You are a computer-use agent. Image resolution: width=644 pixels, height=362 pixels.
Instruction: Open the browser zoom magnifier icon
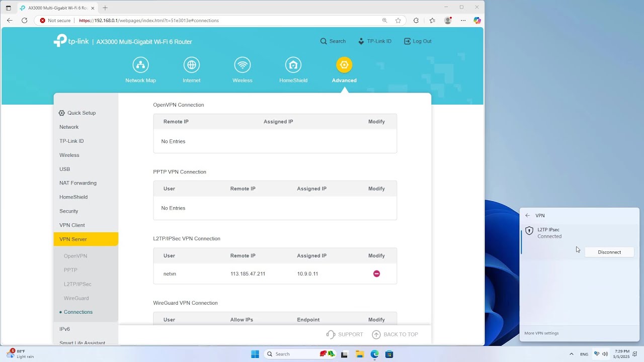coord(384,21)
